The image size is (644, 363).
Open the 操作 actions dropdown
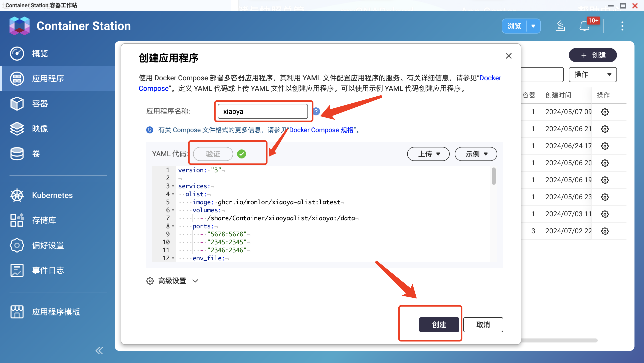pyautogui.click(x=593, y=74)
